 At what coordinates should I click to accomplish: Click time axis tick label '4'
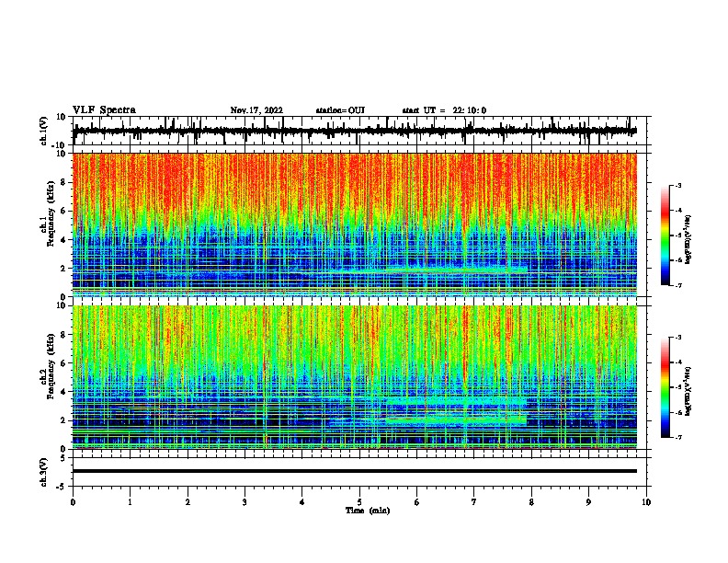[x=302, y=502]
